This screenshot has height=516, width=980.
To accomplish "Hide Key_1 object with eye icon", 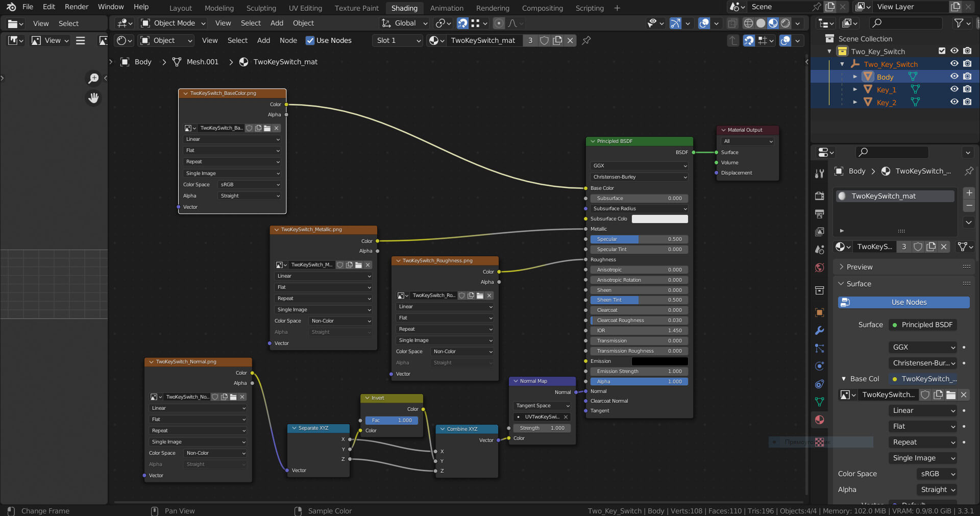I will pos(954,89).
